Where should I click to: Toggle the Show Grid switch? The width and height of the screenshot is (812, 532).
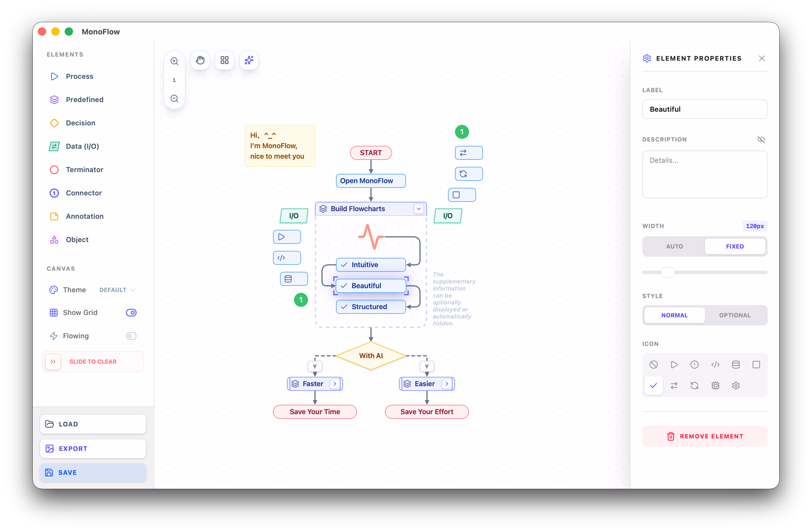coord(131,313)
